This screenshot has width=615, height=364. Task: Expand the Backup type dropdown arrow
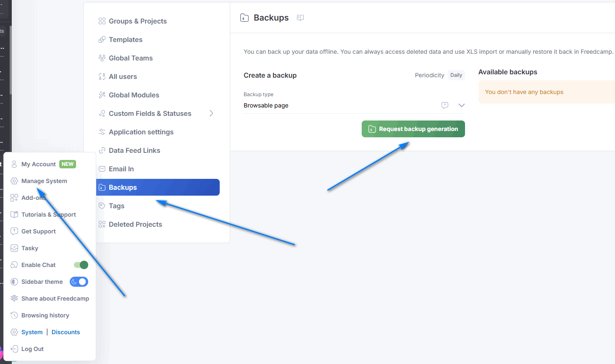click(x=461, y=105)
